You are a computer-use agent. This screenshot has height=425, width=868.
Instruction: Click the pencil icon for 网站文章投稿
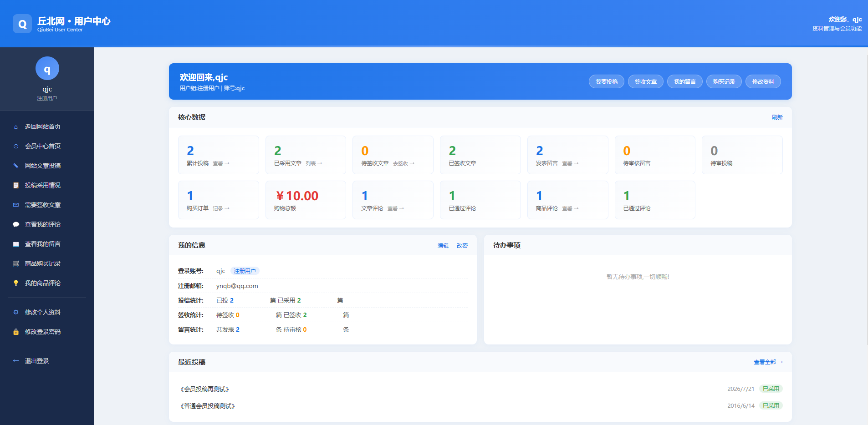coord(16,166)
